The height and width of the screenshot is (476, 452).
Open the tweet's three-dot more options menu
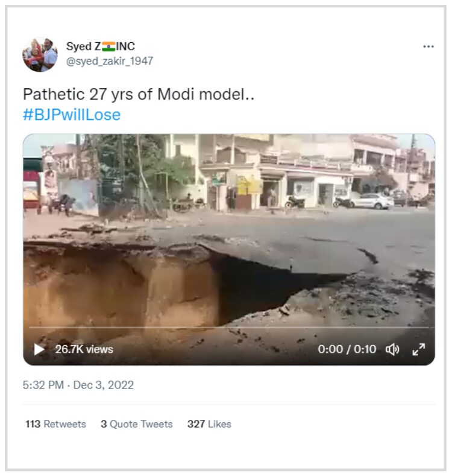point(428,47)
